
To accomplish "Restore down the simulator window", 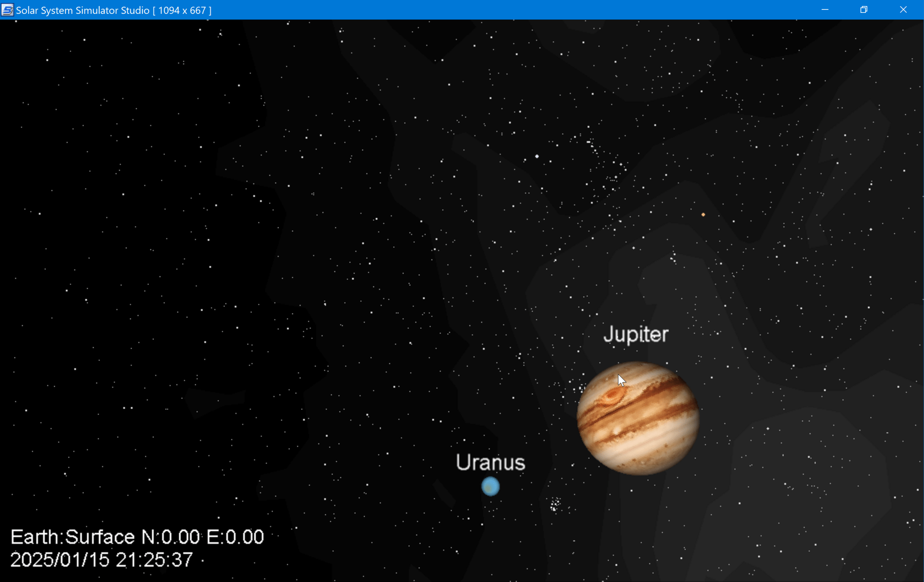I will pyautogui.click(x=864, y=9).
